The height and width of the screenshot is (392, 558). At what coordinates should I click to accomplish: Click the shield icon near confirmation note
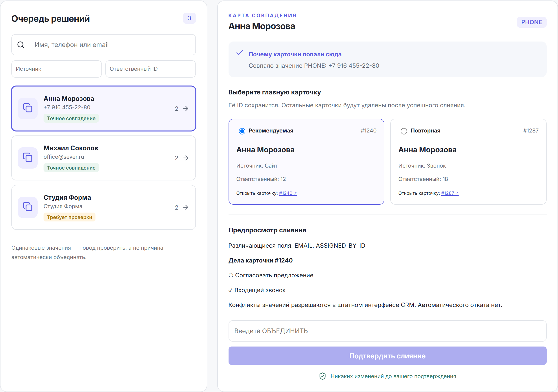322,376
